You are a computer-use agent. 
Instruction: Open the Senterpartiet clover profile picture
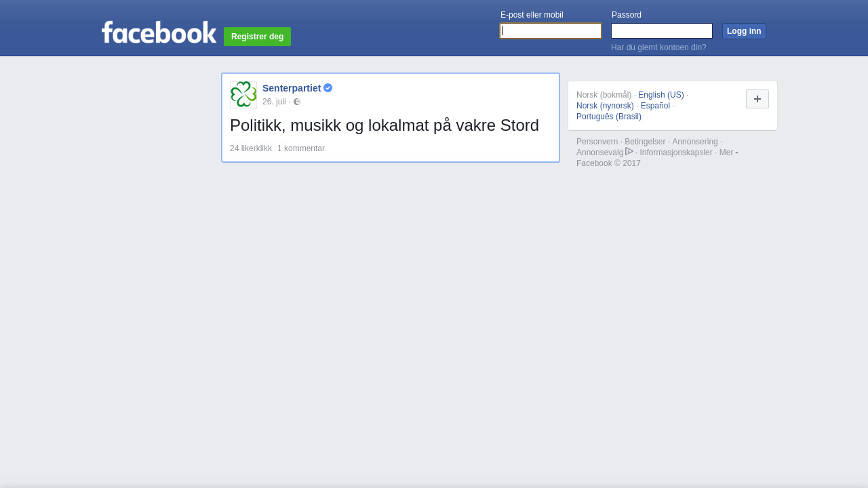[x=243, y=95]
